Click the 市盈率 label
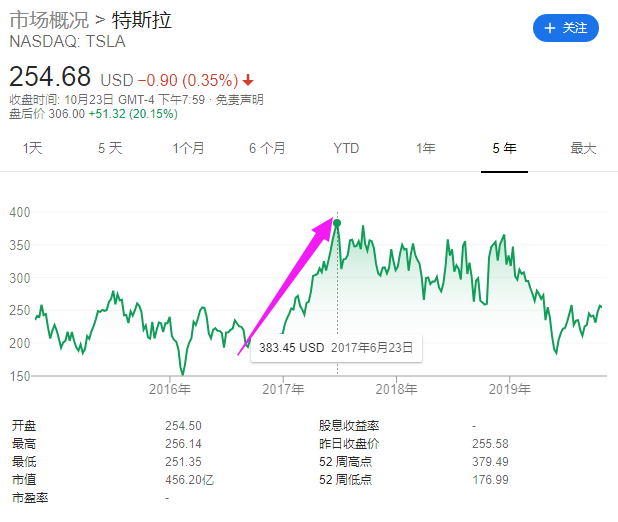Viewport: 618px width, 522px height. pos(30,498)
